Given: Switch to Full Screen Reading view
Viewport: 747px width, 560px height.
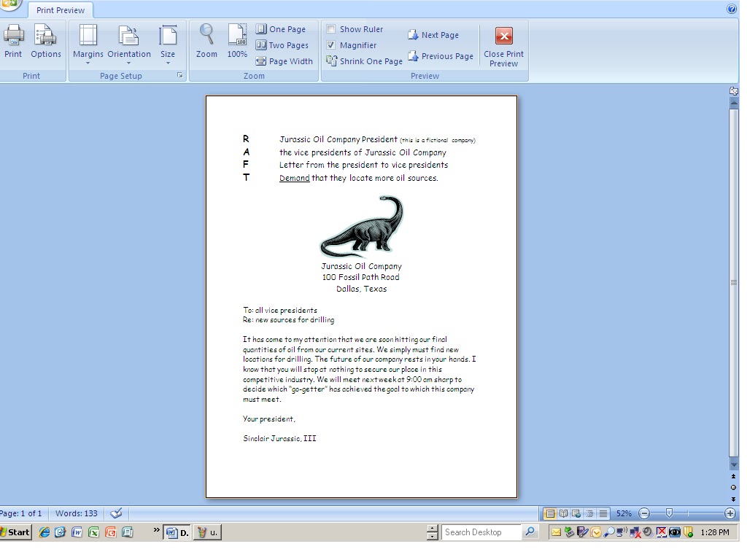Looking at the screenshot, I should (x=564, y=513).
